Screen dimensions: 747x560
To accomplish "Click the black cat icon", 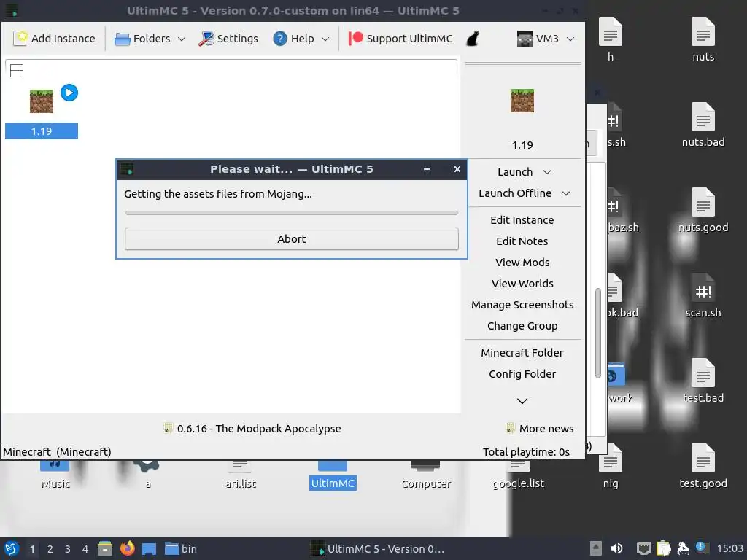I will 473,39.
